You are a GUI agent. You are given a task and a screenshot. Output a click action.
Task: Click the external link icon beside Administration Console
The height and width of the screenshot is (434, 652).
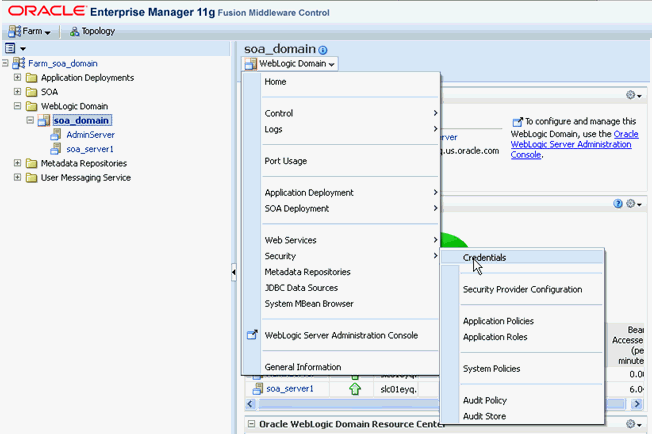point(252,335)
